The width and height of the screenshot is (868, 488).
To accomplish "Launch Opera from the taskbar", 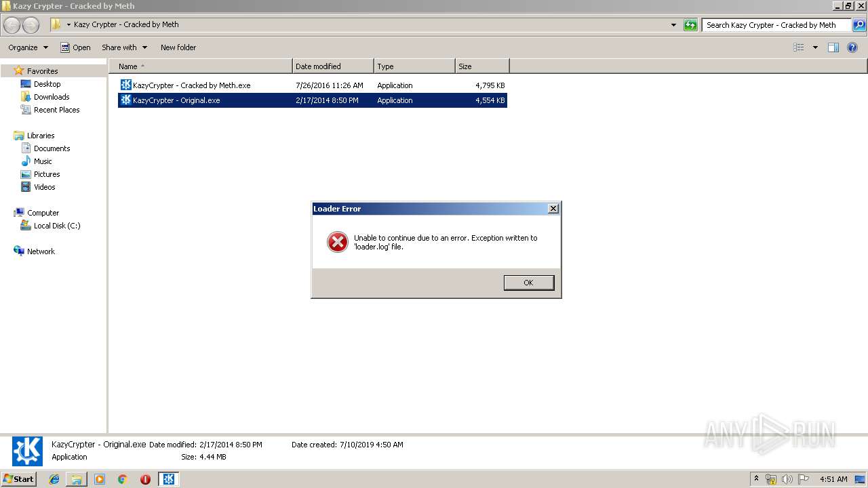I will point(145,479).
